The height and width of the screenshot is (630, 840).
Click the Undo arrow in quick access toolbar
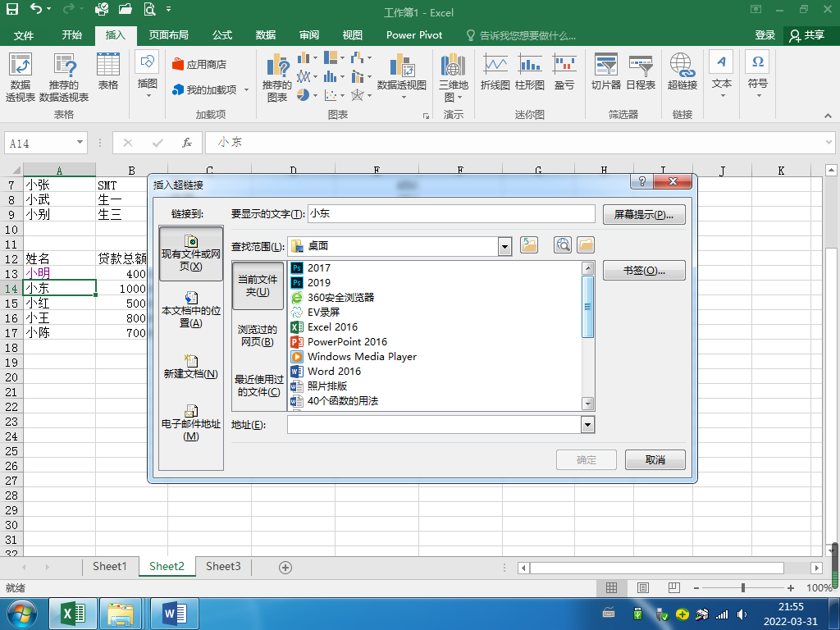click(x=36, y=8)
